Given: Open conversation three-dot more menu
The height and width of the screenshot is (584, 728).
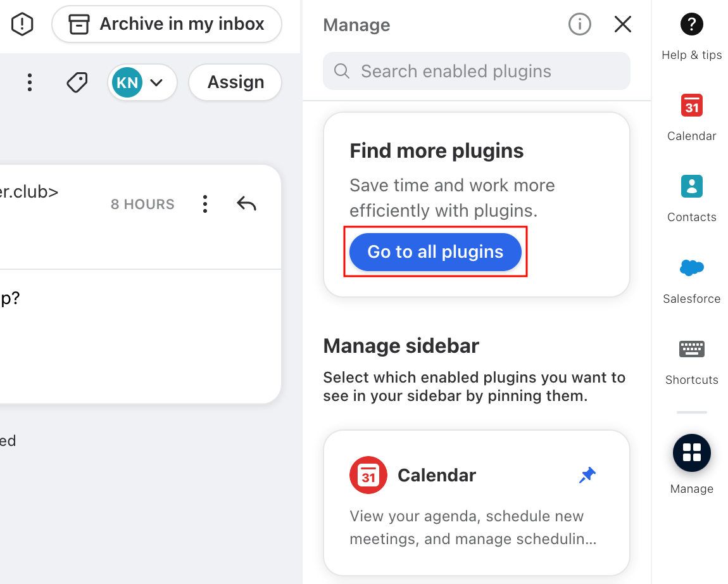Looking at the screenshot, I should (x=30, y=83).
